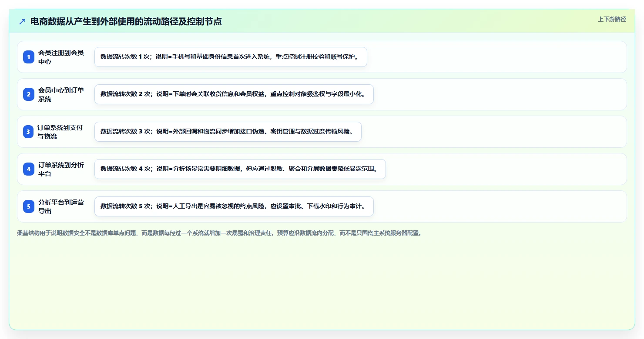Click the arrow icon beside the title
The width and height of the screenshot is (644, 339).
click(22, 22)
